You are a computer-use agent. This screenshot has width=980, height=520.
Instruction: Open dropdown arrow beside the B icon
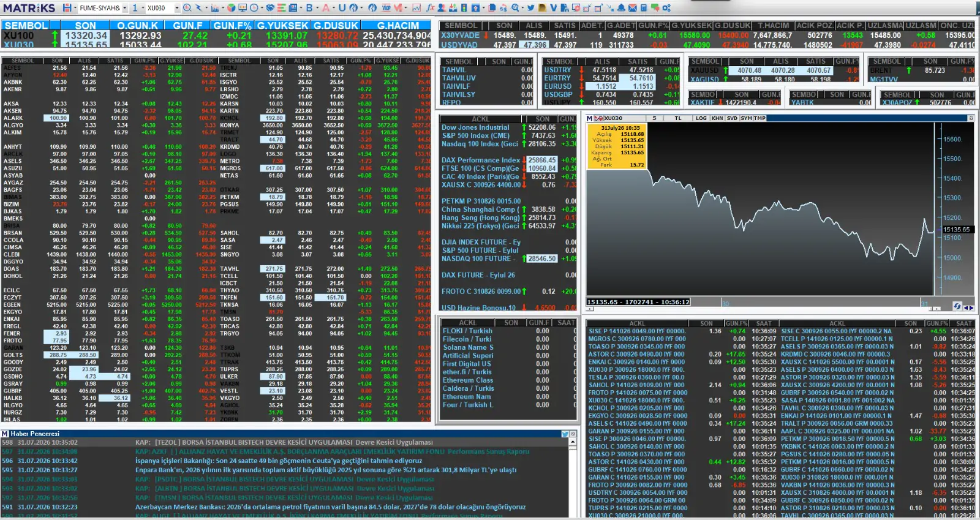pos(317,8)
